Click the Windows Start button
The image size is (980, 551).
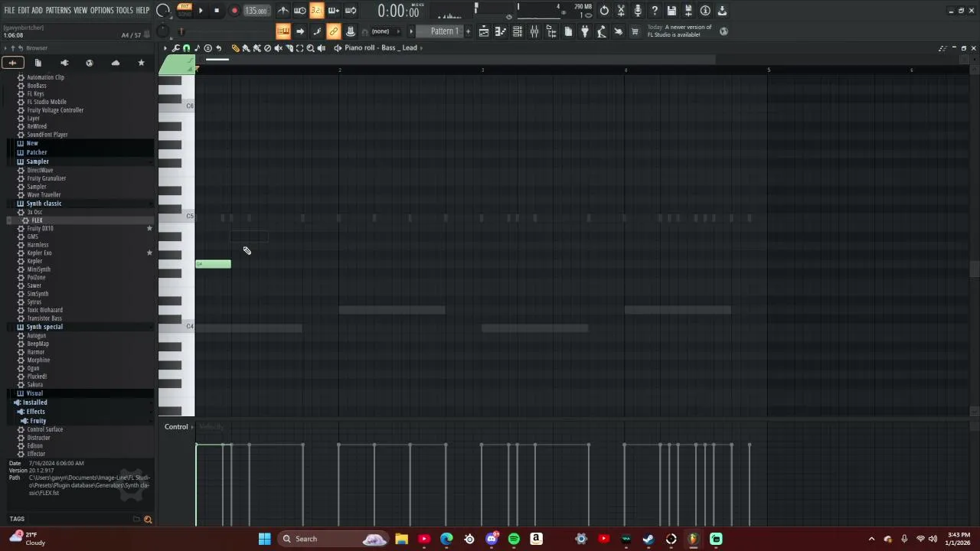[264, 539]
